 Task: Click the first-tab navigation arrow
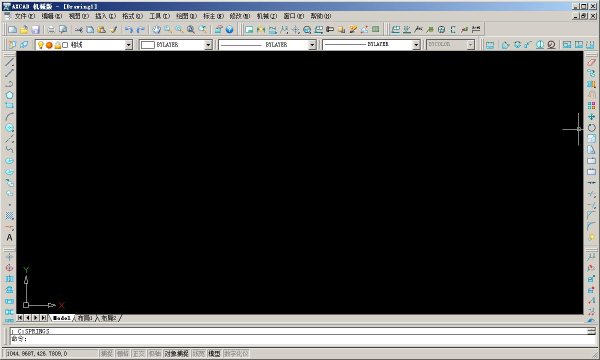[20, 318]
